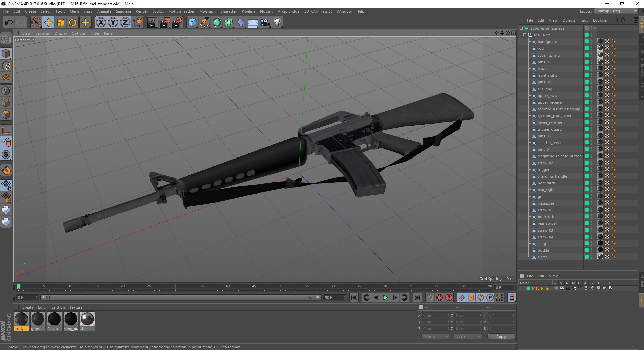The image size is (644, 350).
Task: Play the animation forward
Action: coord(386,297)
